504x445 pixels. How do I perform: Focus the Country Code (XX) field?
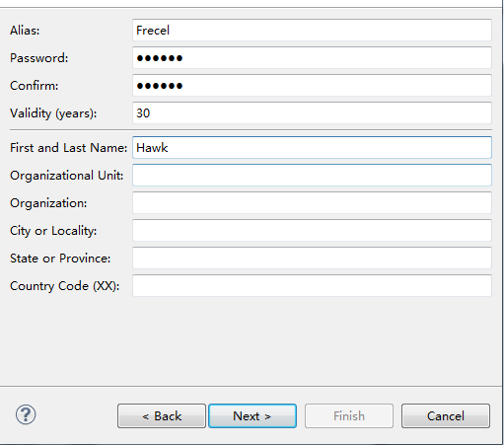pos(312,286)
